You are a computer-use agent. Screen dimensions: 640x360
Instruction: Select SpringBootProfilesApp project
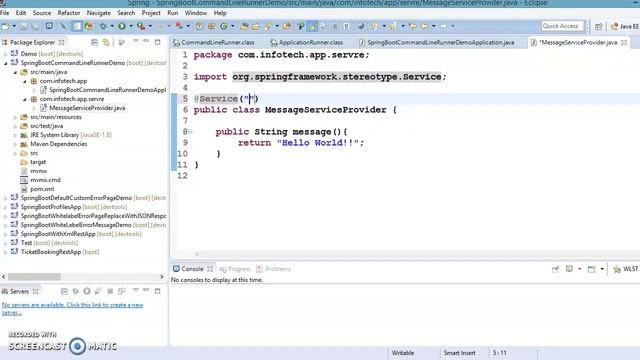73,207
